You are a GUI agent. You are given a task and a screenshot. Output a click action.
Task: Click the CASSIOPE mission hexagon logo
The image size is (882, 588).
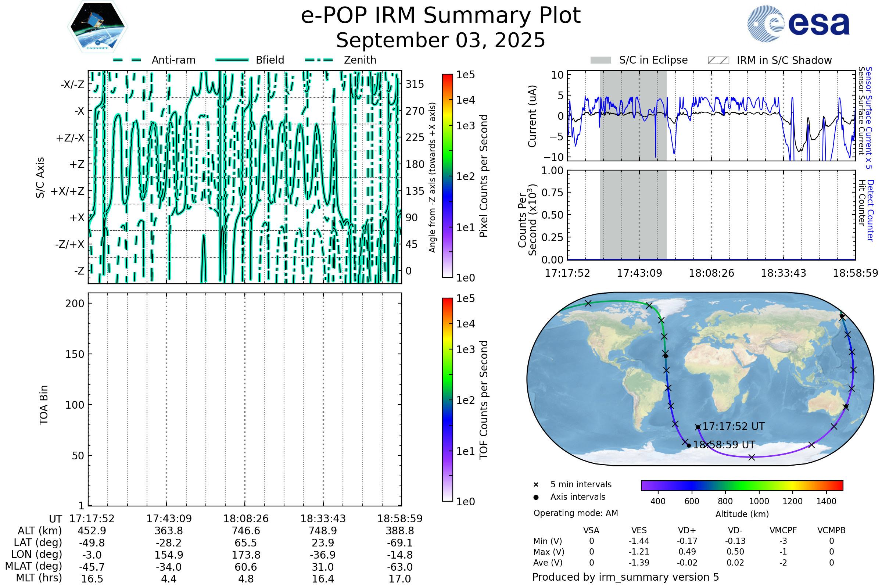tap(97, 27)
